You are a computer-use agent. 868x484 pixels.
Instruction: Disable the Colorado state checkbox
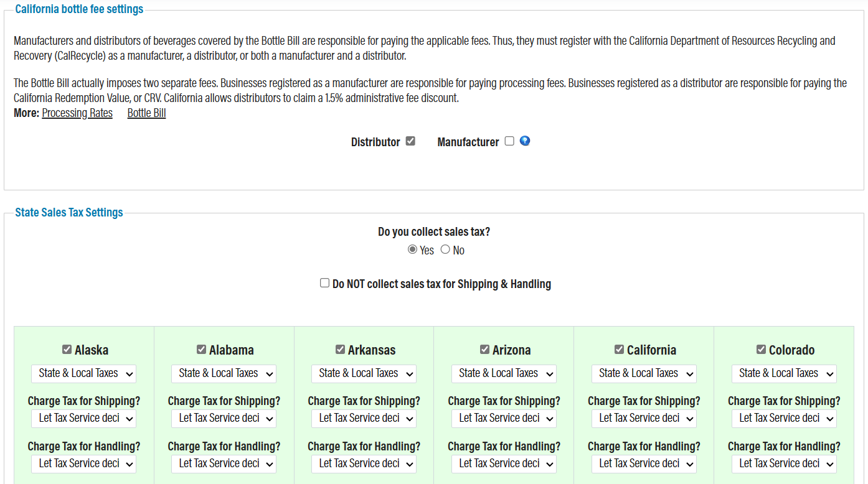(761, 349)
